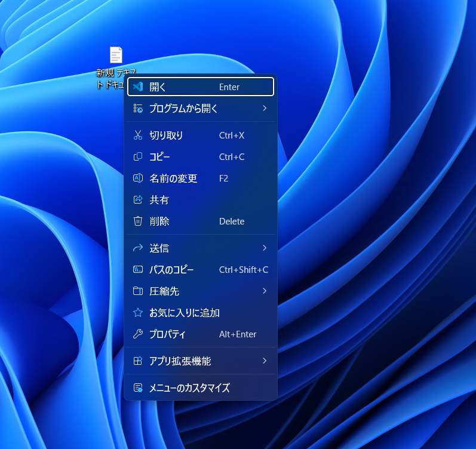Click the Enter shortcut label
The width and height of the screenshot is (476, 449).
[229, 87]
